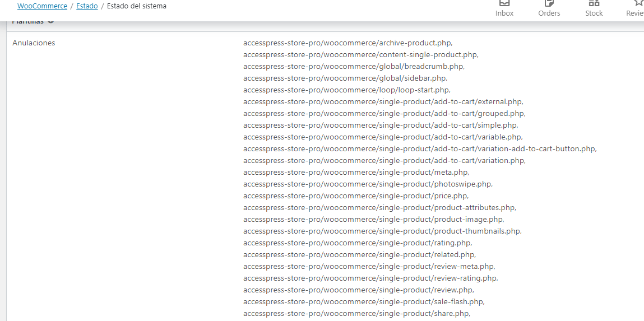Click the Estado del sistema breadcrumb text
This screenshot has height=321, width=644.
137,6
